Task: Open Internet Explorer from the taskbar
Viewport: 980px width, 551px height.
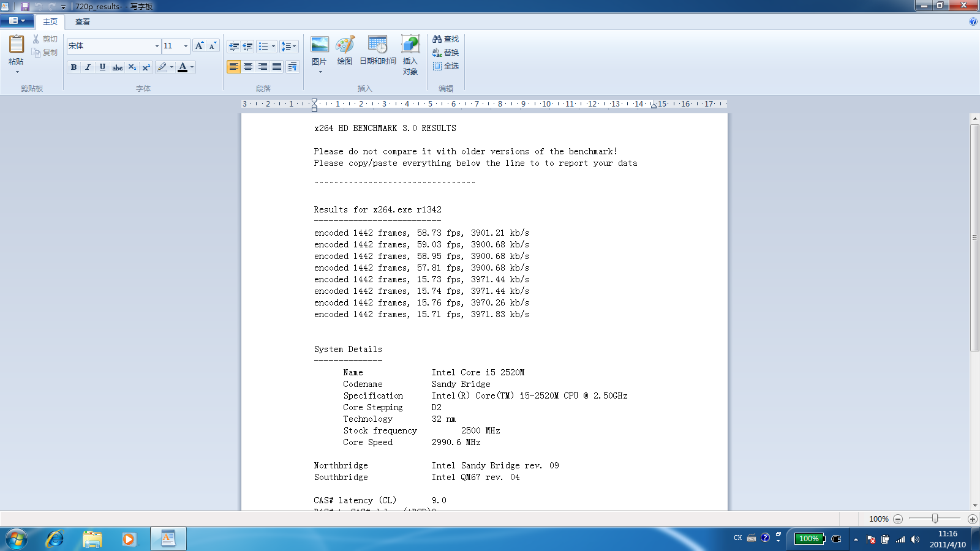Action: (x=55, y=539)
